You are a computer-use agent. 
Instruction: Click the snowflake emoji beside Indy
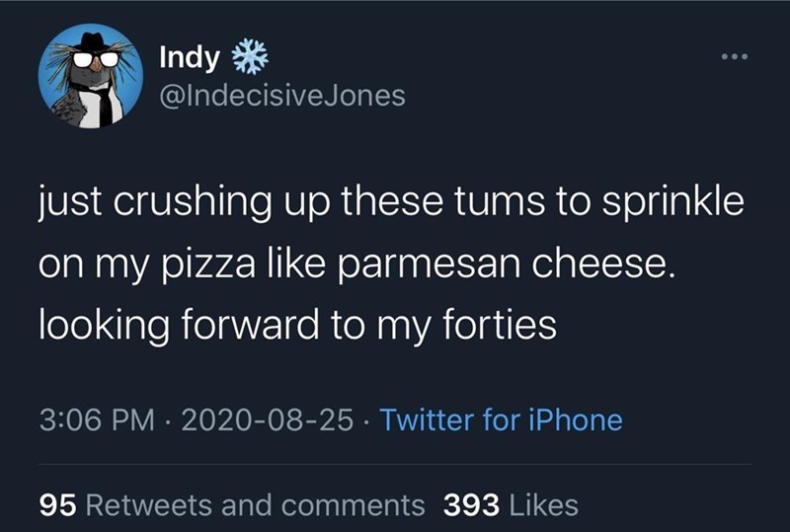point(249,57)
